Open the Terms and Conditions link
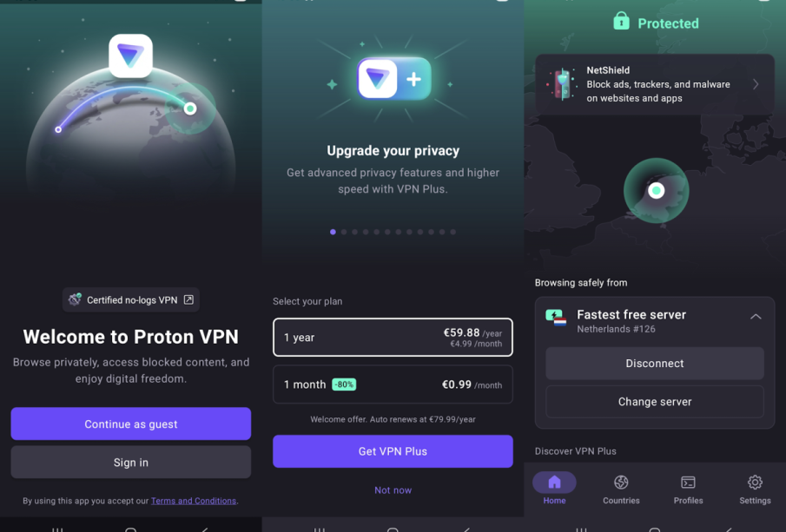Viewport: 786px width, 532px height. (x=194, y=501)
